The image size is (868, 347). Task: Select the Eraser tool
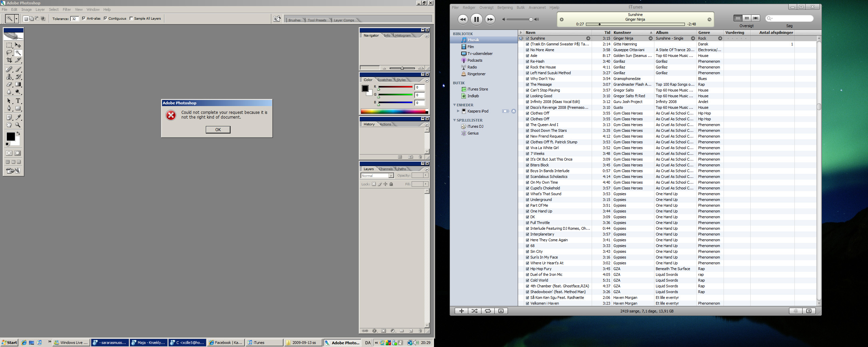[9, 84]
